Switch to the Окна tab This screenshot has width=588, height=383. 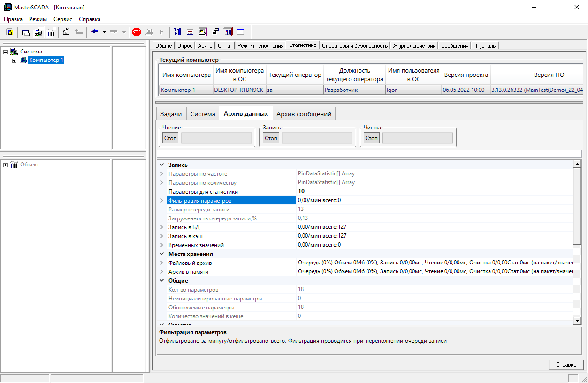click(224, 46)
